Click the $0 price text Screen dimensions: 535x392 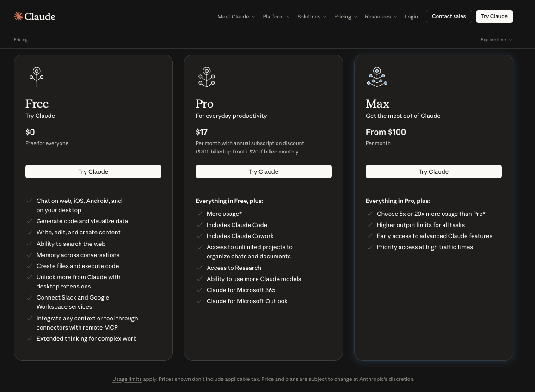tap(30, 132)
